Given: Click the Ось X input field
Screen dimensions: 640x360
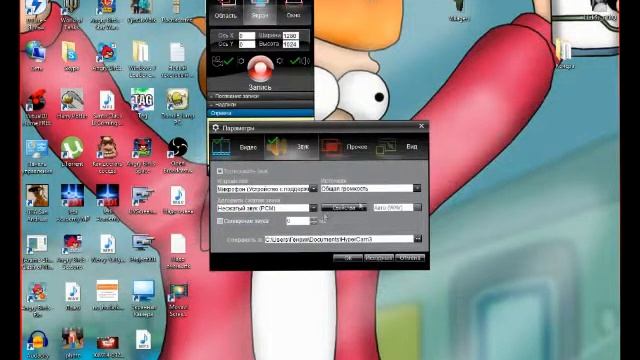Looking at the screenshot, I should pyautogui.click(x=247, y=36).
